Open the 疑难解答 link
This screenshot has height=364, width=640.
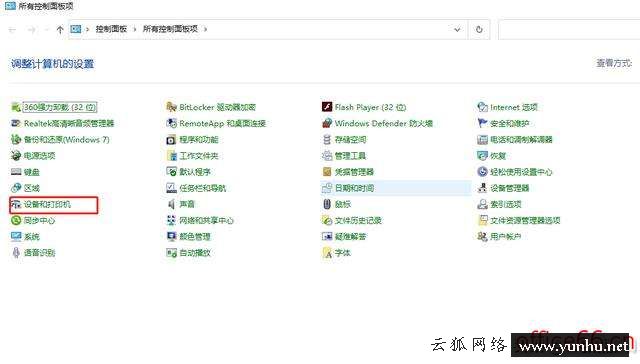(x=351, y=237)
